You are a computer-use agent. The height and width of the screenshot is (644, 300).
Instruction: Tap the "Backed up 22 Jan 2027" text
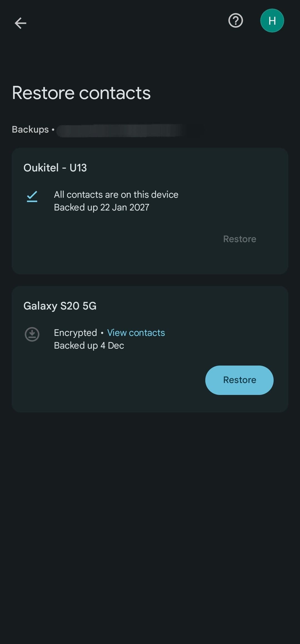(101, 207)
